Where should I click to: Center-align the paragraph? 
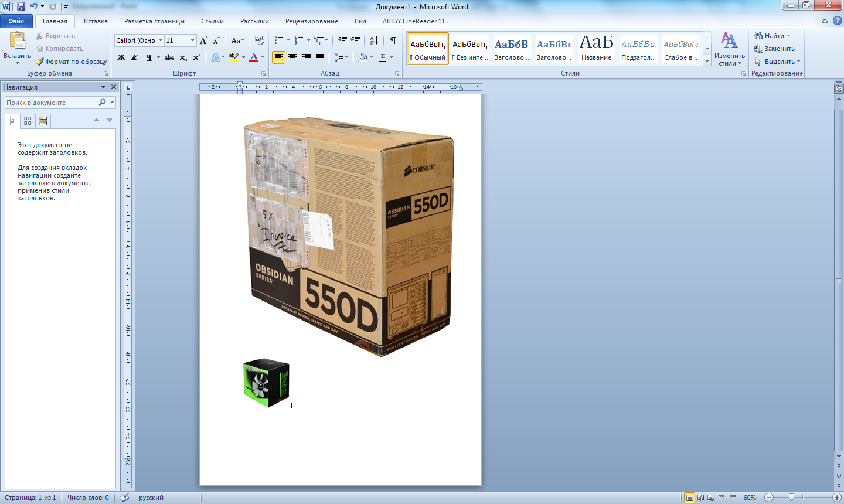tap(292, 57)
